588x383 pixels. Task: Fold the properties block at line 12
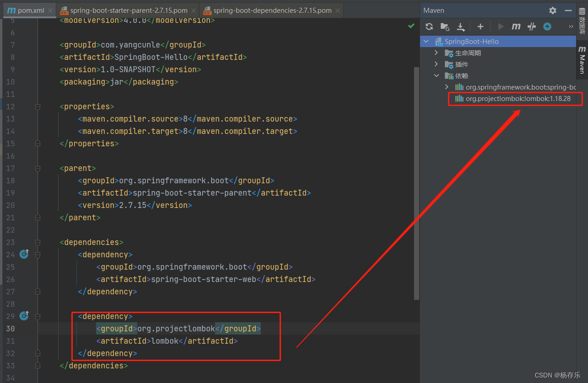pos(38,106)
